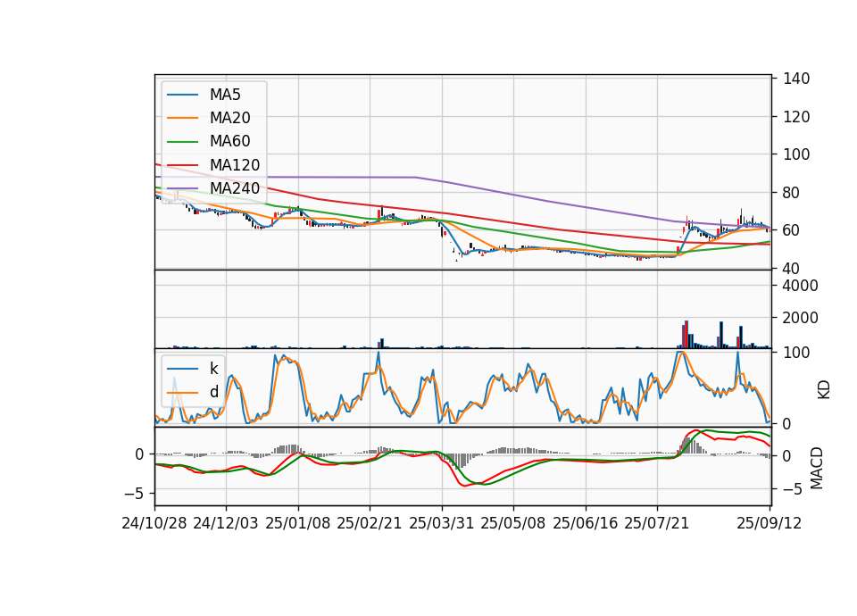Click the 25/07/21 date axis label
857x616 pixels.
657,523
